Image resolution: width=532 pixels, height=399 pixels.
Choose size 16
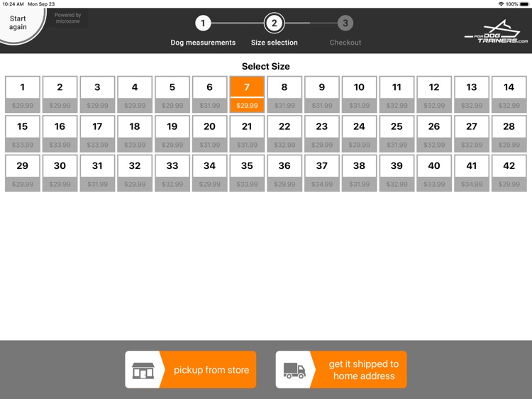click(60, 133)
